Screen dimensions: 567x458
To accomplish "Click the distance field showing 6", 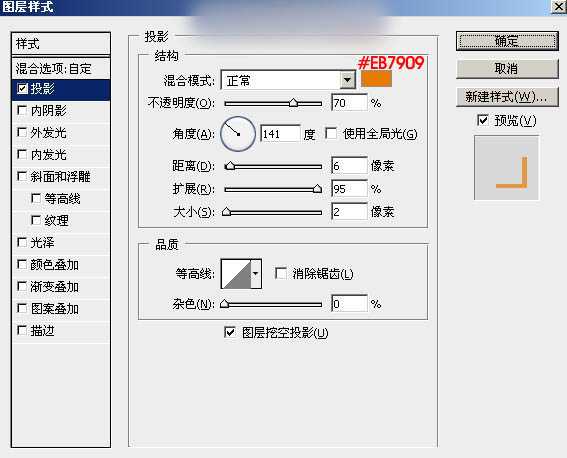I will coord(349,166).
